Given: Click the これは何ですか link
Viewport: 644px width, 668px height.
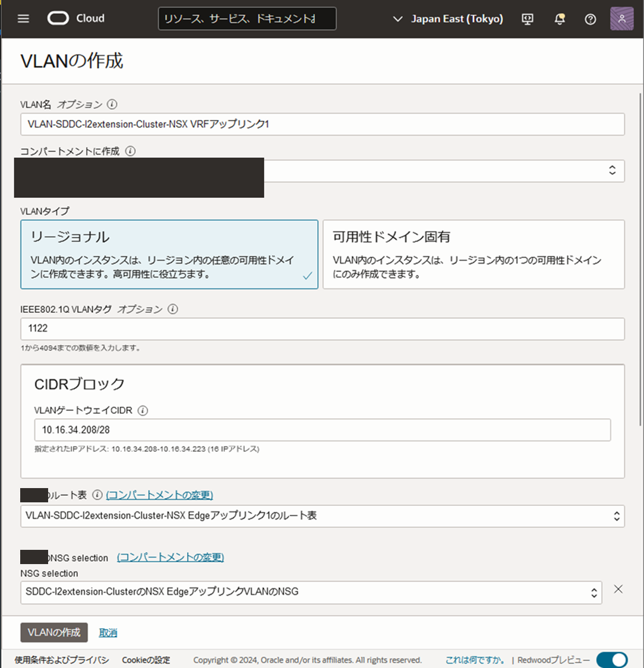Looking at the screenshot, I should tap(475, 660).
